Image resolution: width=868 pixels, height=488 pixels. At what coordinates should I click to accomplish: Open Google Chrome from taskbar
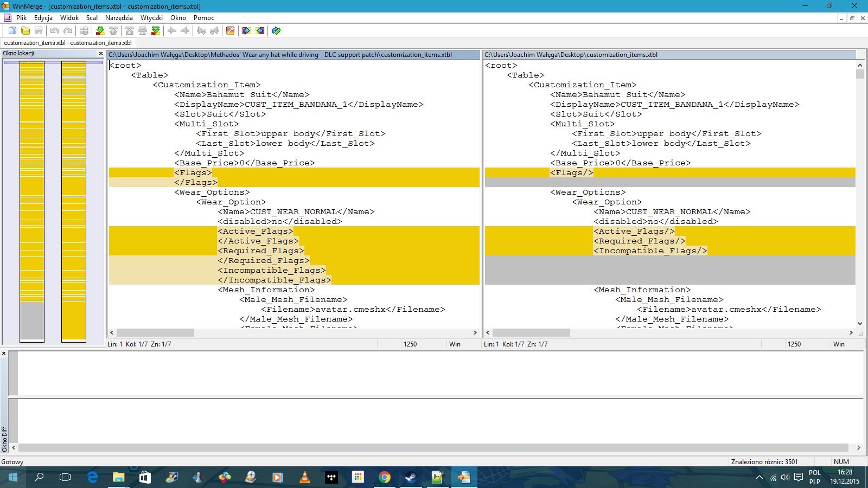(x=385, y=477)
